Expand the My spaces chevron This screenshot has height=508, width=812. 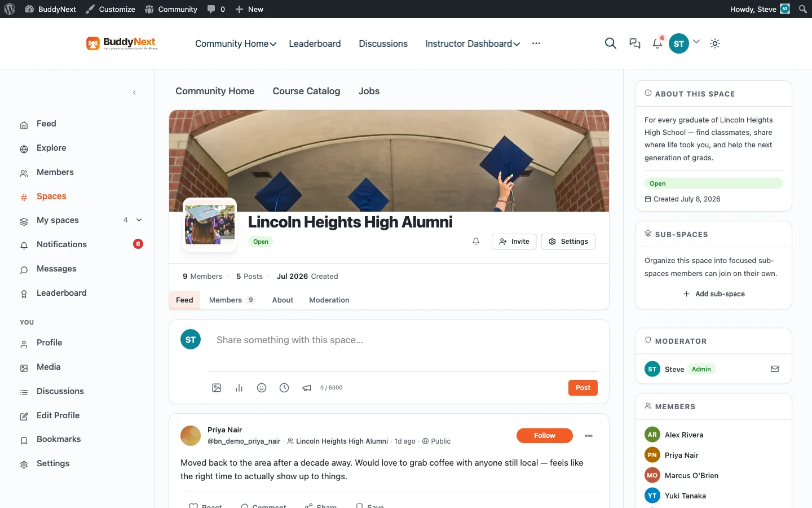pyautogui.click(x=139, y=220)
